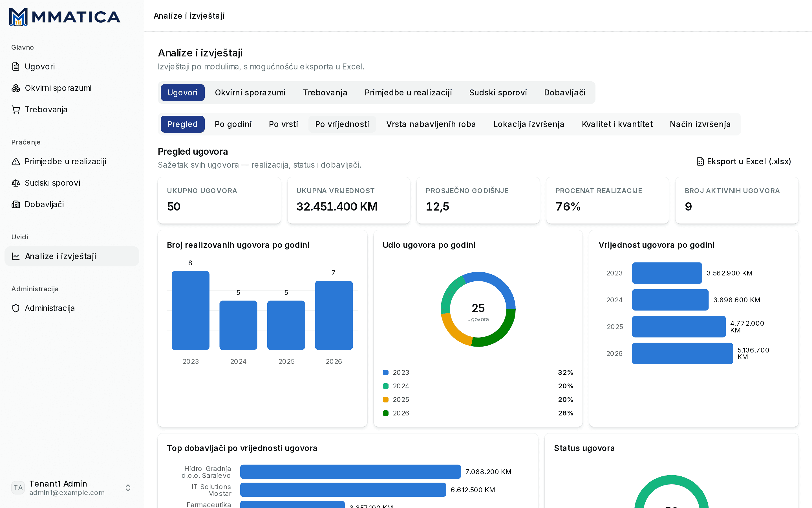This screenshot has width=812, height=508.
Task: Click the Analize i izvještaji chart icon
Action: coord(16,256)
